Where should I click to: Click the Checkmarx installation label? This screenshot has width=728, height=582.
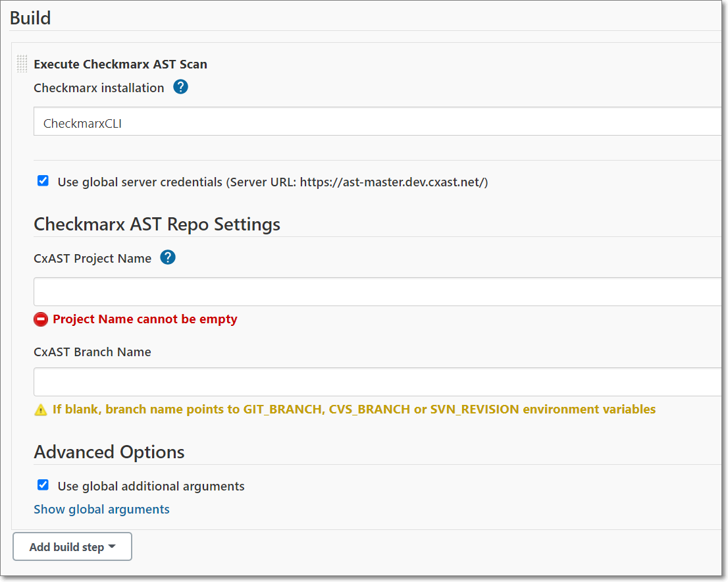[99, 88]
